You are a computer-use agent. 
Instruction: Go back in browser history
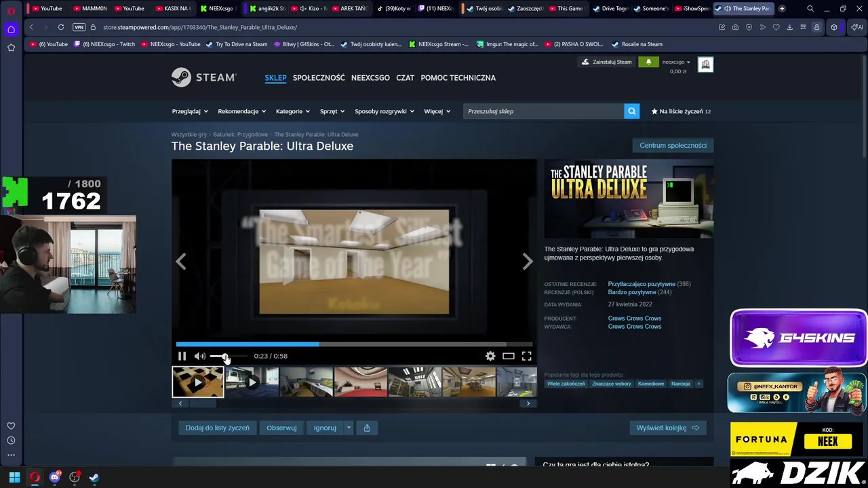tap(31, 27)
